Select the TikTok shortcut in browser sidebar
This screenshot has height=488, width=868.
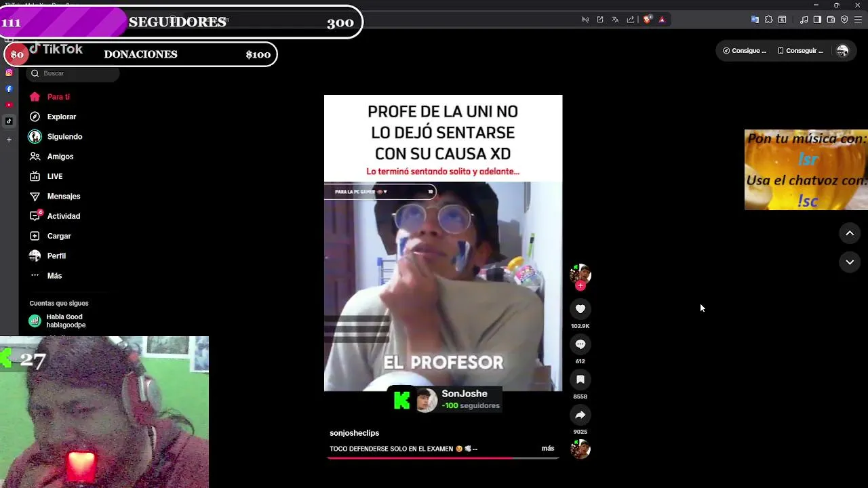point(9,121)
